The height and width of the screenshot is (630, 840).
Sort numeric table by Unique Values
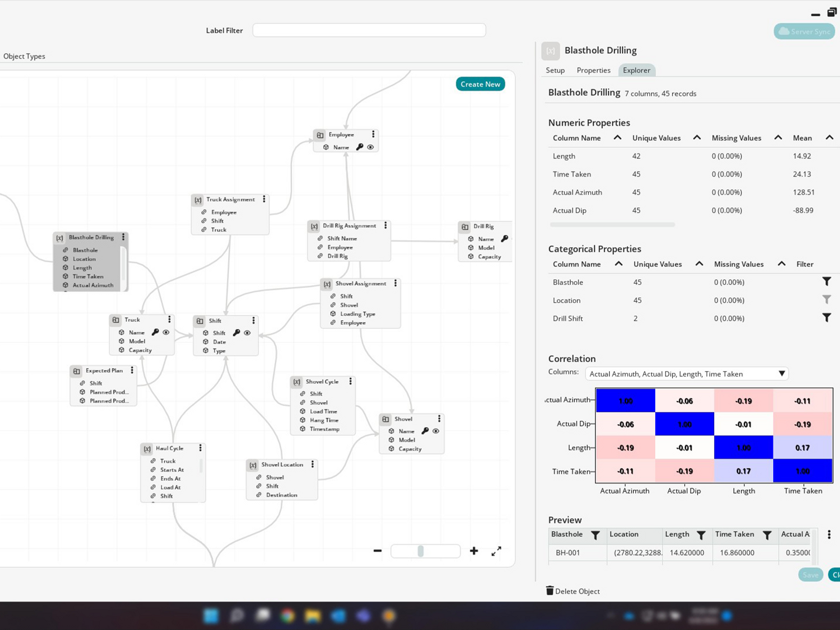click(697, 138)
